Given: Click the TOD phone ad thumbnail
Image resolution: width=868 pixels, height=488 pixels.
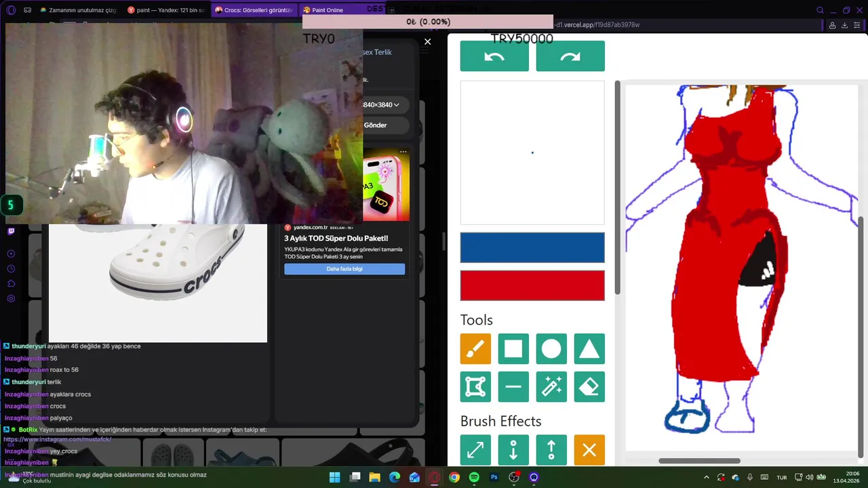Looking at the screenshot, I should 386,185.
